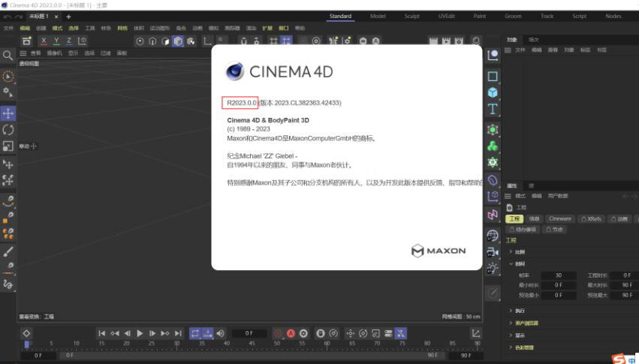This screenshot has height=364, width=639.
Task: Play the animation forward
Action: 140,333
